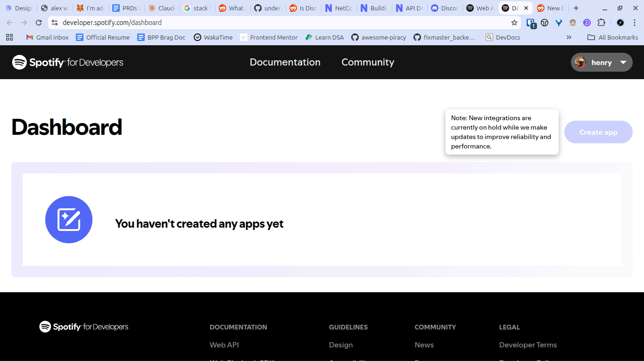Open the blue funnel-shaped extension icon
644x362 pixels.
[x=559, y=23]
